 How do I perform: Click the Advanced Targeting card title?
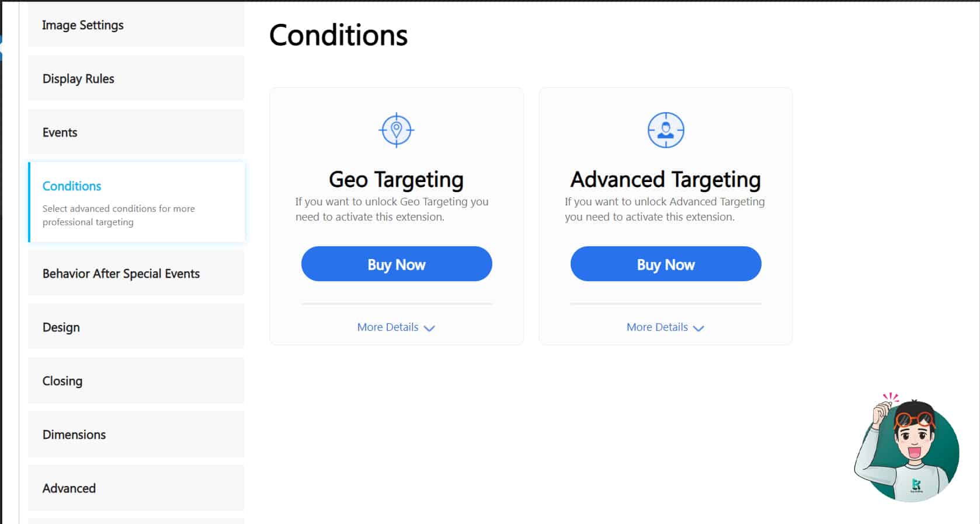coord(666,180)
